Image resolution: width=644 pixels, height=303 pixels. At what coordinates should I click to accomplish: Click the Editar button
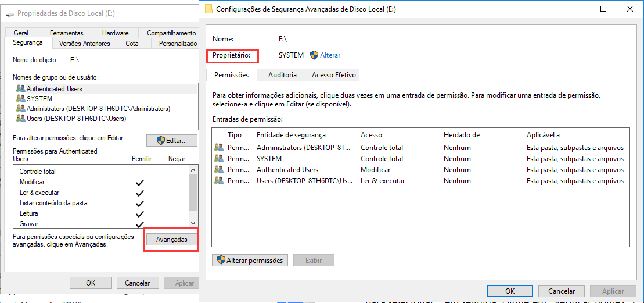171,141
